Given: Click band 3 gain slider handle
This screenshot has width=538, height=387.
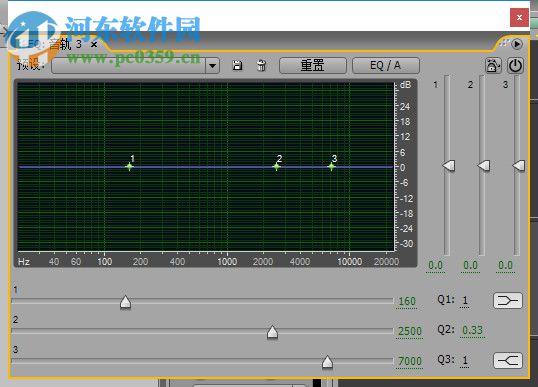Looking at the screenshot, I should [519, 165].
